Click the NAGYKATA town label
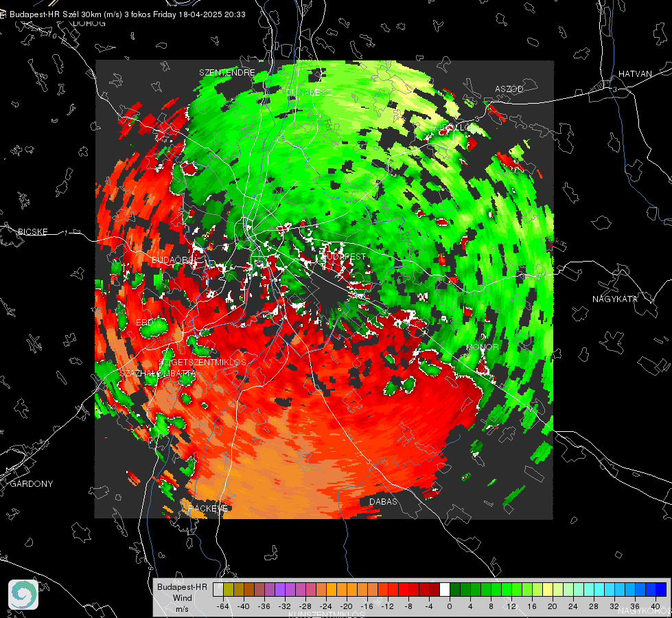Image resolution: width=672 pixels, height=618 pixels. click(x=615, y=299)
